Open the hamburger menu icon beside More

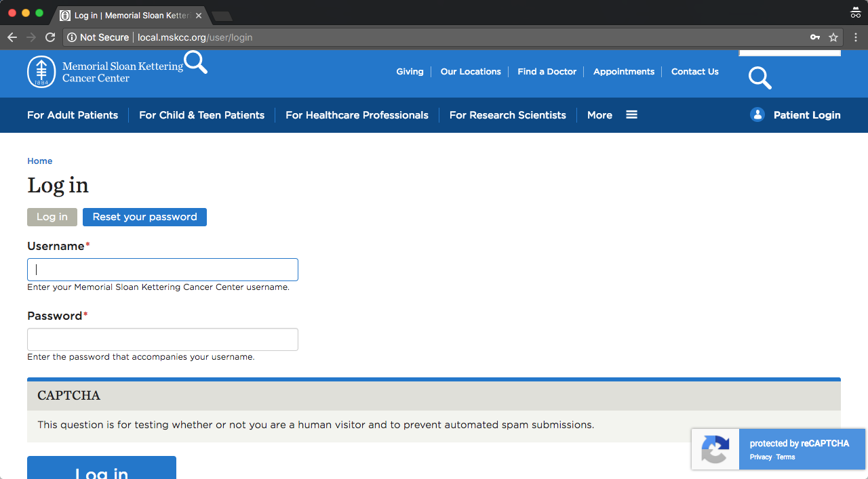click(x=631, y=114)
